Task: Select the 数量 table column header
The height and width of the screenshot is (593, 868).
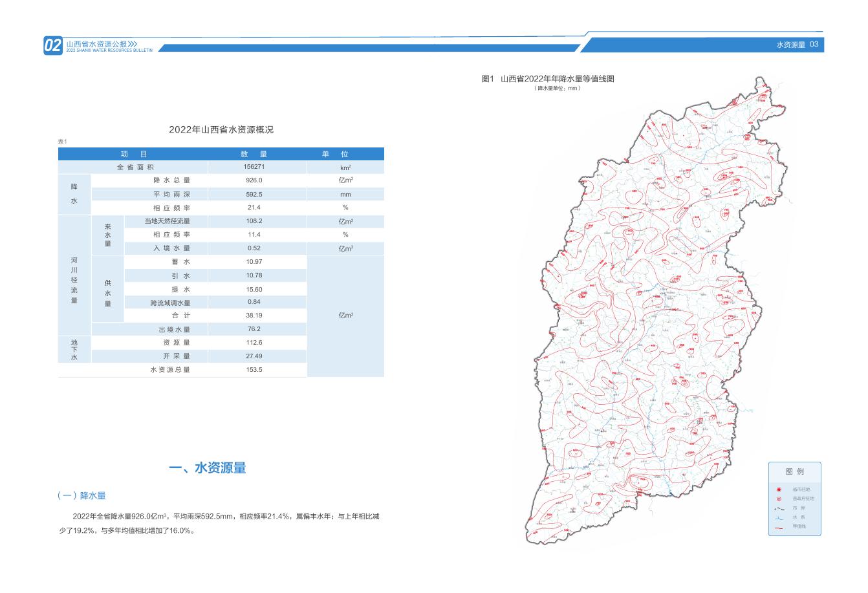Action: click(x=254, y=154)
